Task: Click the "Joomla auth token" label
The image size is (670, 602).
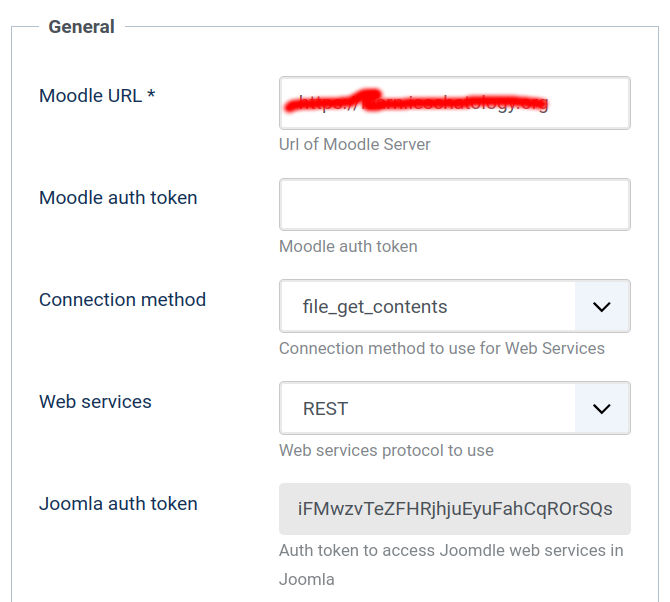Action: (118, 504)
